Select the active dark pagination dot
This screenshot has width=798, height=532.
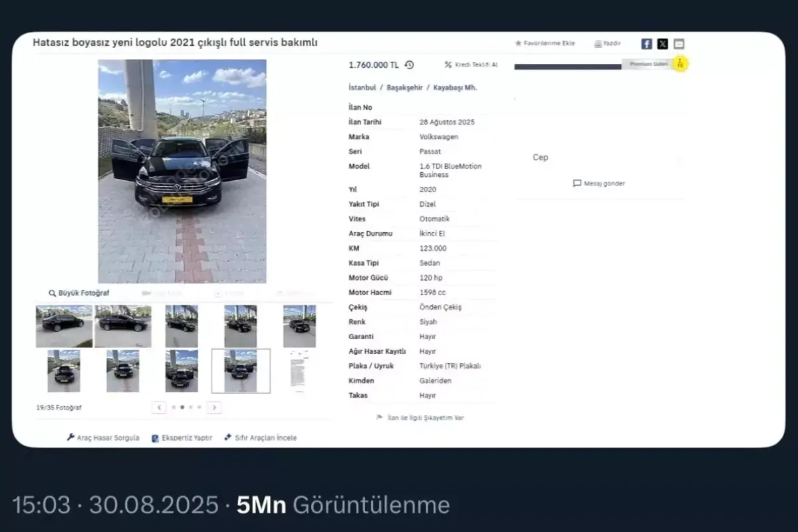[182, 407]
